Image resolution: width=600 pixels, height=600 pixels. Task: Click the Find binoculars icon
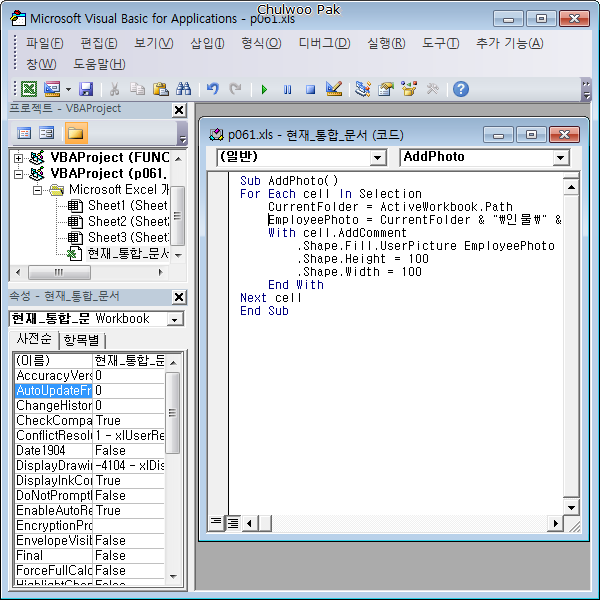click(x=183, y=89)
